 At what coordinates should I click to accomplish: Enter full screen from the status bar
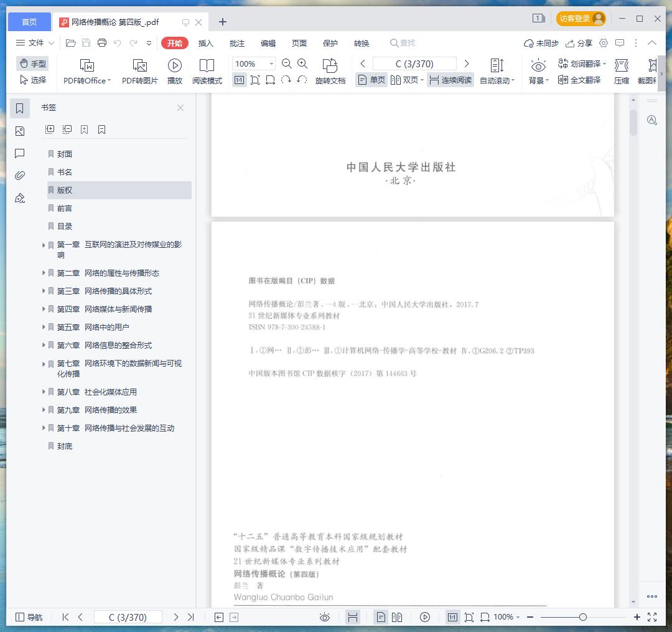(x=652, y=617)
